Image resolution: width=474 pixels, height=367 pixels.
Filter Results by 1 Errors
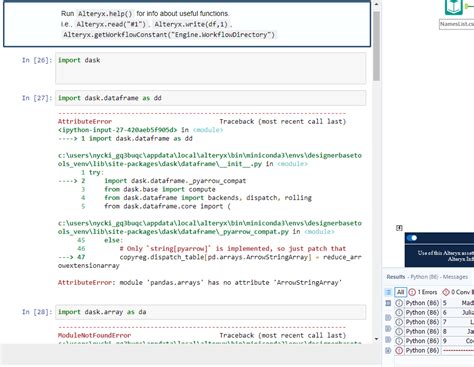[x=423, y=292]
